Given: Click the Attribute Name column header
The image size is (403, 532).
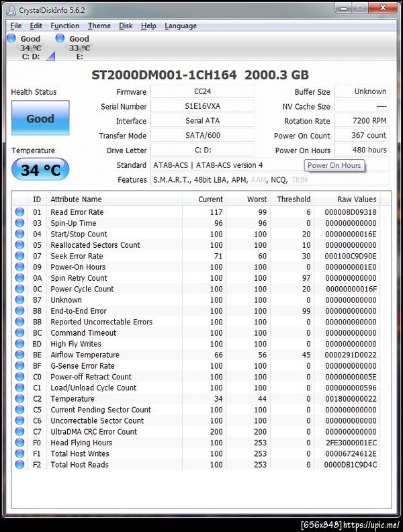Looking at the screenshot, I should coord(114,199).
